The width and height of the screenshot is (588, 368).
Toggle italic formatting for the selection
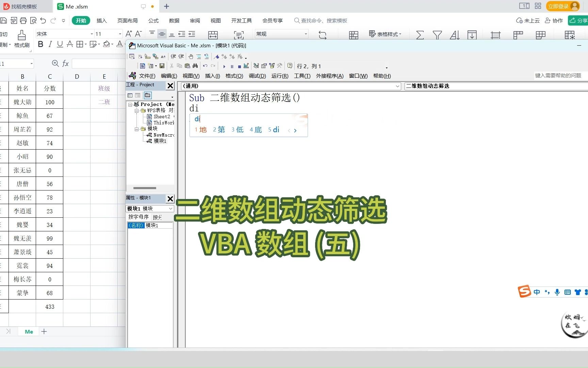(x=50, y=44)
